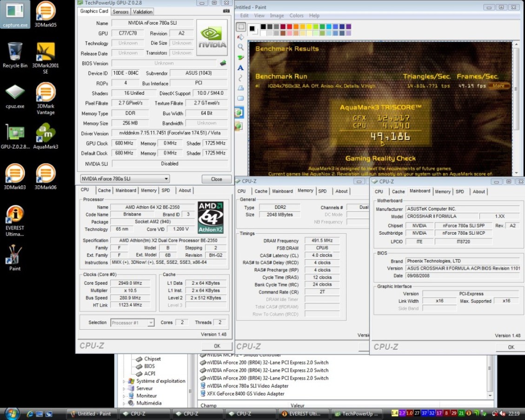Viewport: 525px width, 420px height.
Task: Open the Help menu in Paint
Action: coord(314,15)
